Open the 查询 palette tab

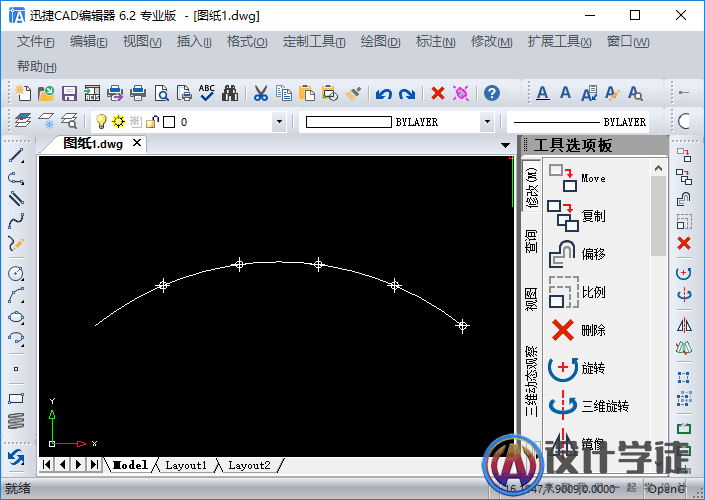[x=531, y=241]
